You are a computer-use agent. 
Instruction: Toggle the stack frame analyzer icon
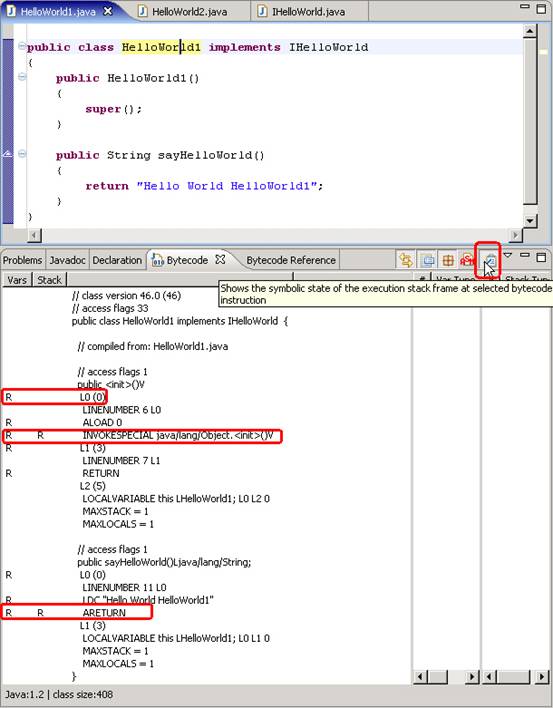[490, 261]
